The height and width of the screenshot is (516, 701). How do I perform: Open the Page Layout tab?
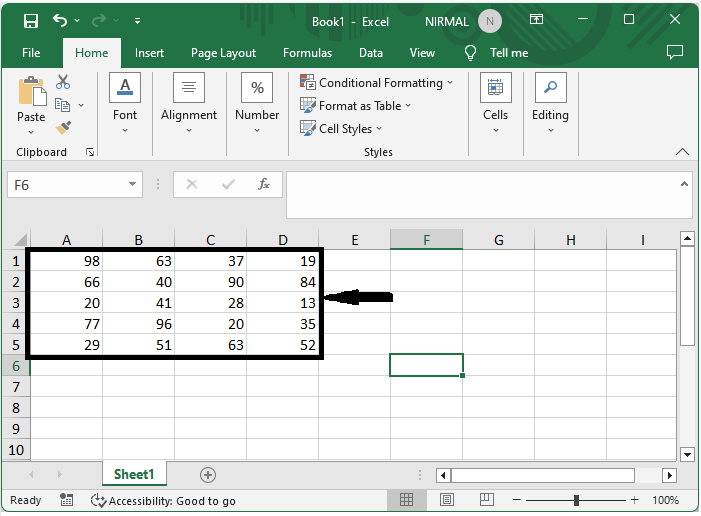point(223,53)
